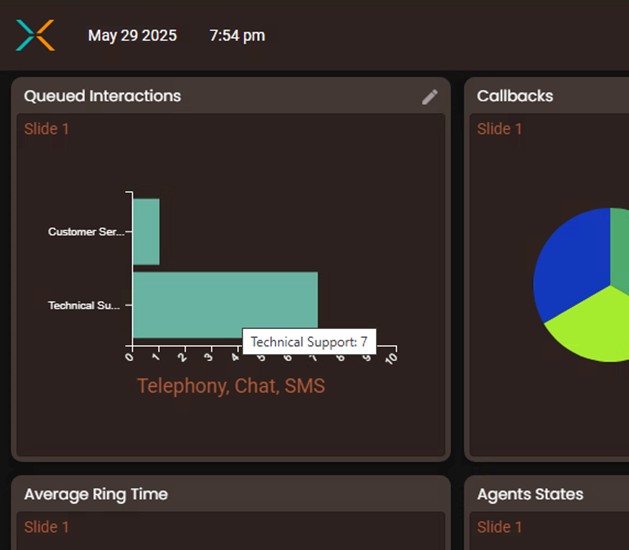Open the Agents States widget header
Viewport: 629px width, 550px height.
[530, 494]
